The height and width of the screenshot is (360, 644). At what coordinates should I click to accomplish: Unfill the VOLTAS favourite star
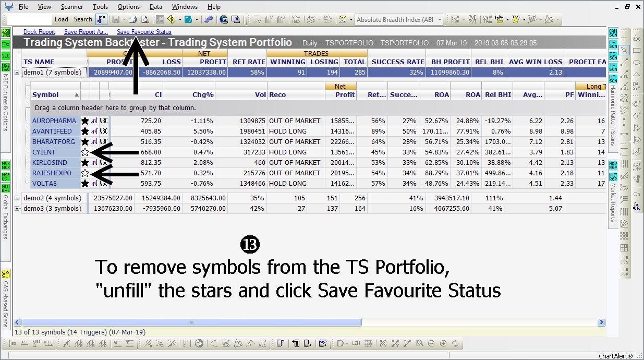pos(85,183)
